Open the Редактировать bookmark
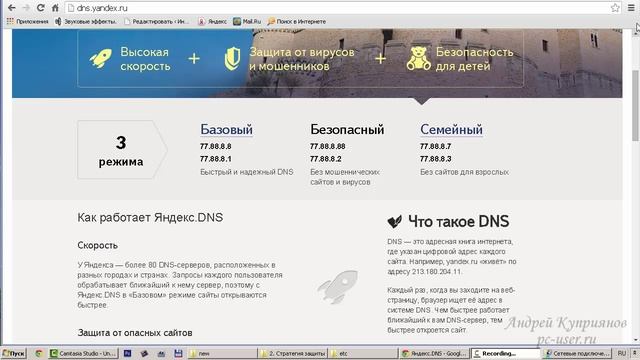The image size is (640, 360). pos(156,21)
